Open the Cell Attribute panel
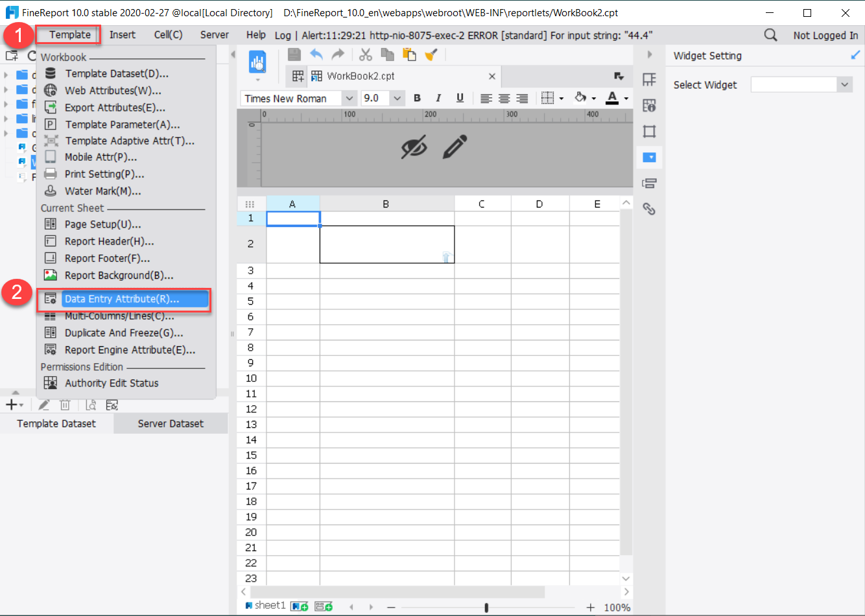This screenshot has width=865, height=616. 649,105
